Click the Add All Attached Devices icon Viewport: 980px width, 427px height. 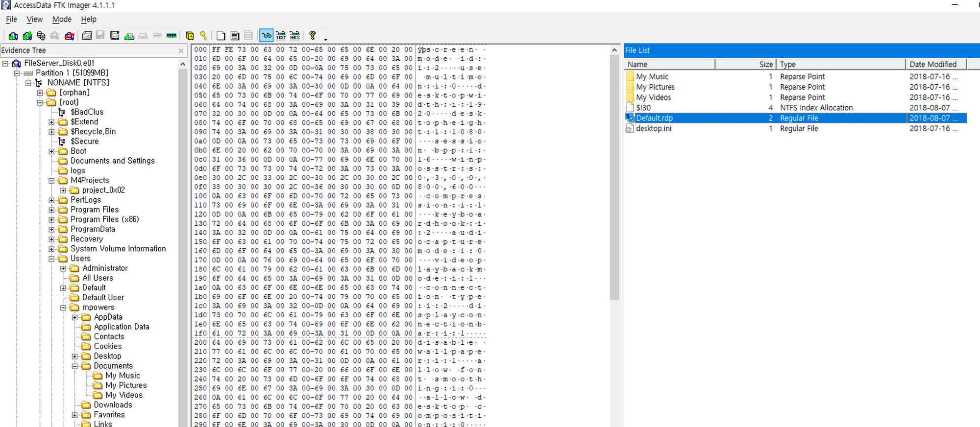point(27,36)
